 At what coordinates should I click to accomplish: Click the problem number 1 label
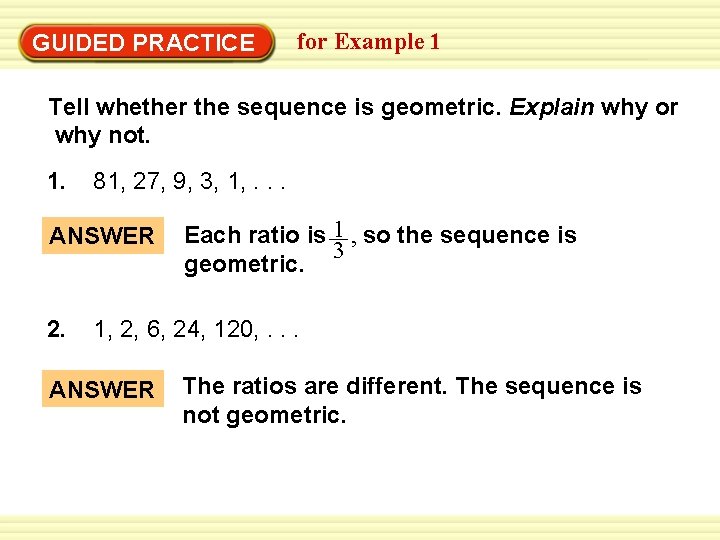[x=56, y=181]
